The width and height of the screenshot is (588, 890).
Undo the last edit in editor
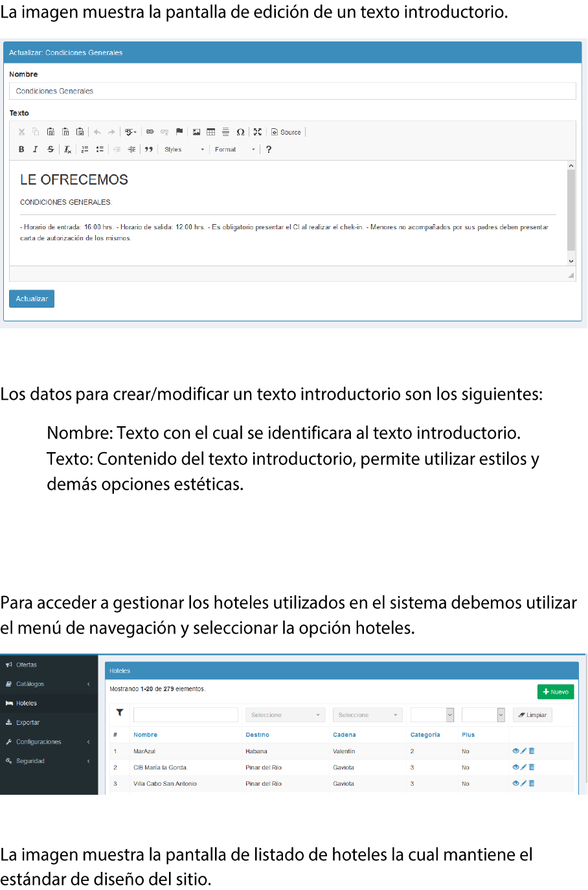click(97, 132)
